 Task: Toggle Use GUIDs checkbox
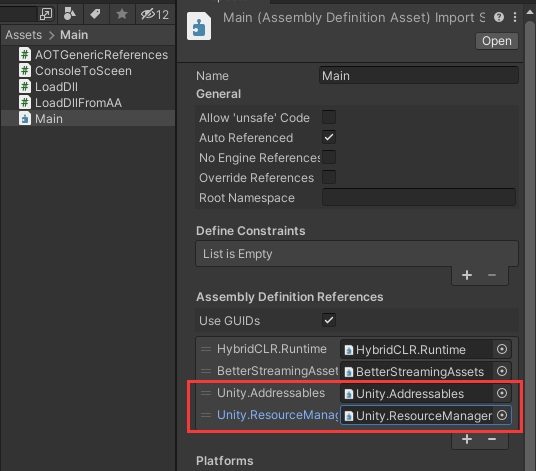pos(329,320)
